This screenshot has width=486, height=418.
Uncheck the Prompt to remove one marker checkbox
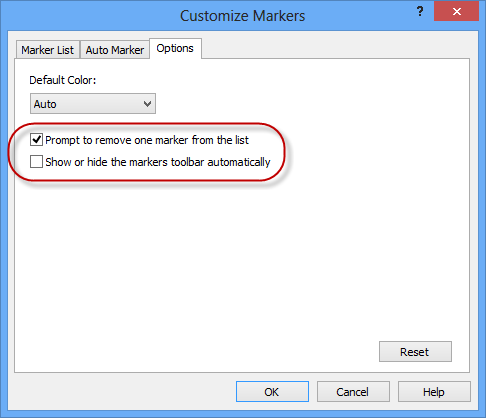click(36, 140)
